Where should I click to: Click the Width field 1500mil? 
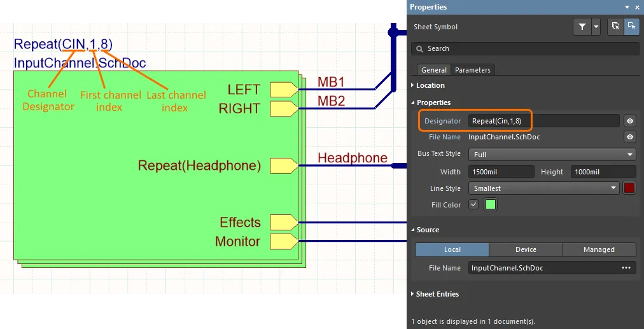pyautogui.click(x=501, y=172)
